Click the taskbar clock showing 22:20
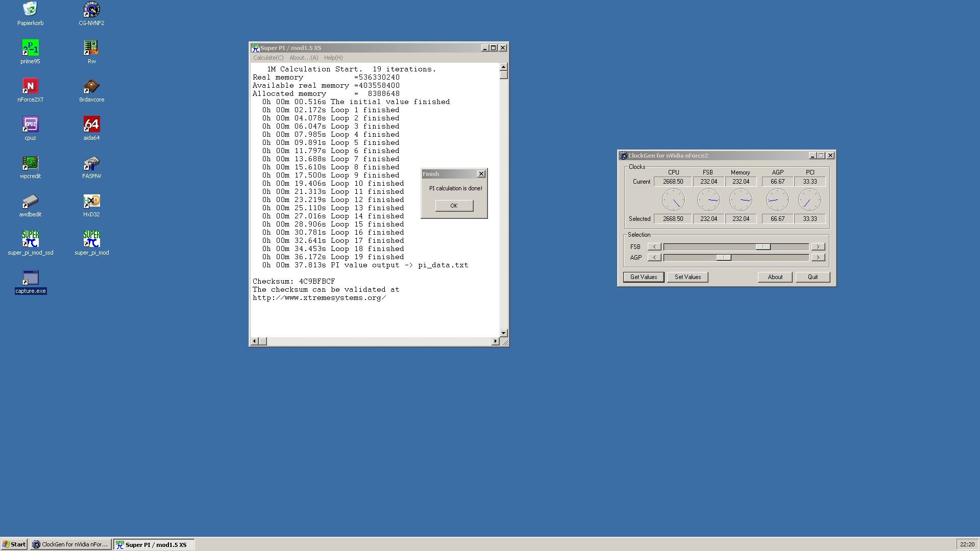Viewport: 980px width, 551px height. point(967,544)
